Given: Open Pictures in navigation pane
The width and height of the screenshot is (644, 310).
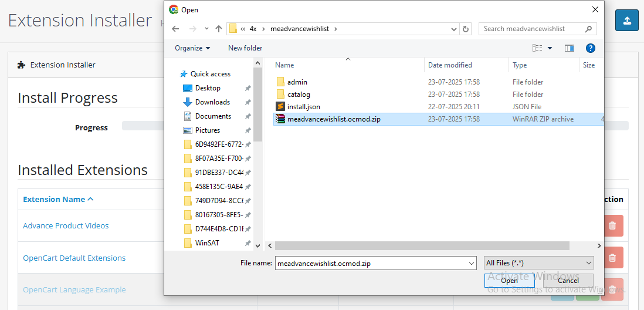Looking at the screenshot, I should click(208, 130).
